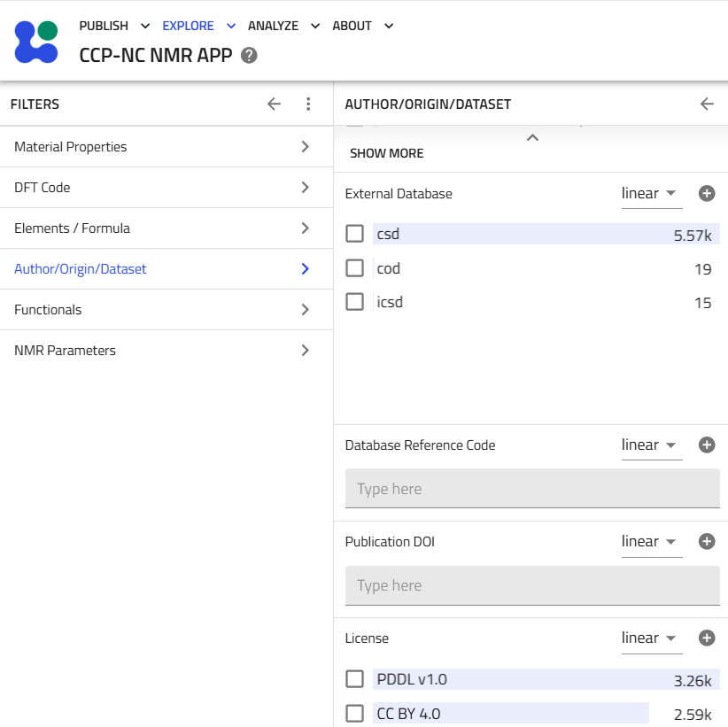Open License linear scale dropdown
This screenshot has height=727, width=728.
(652, 638)
